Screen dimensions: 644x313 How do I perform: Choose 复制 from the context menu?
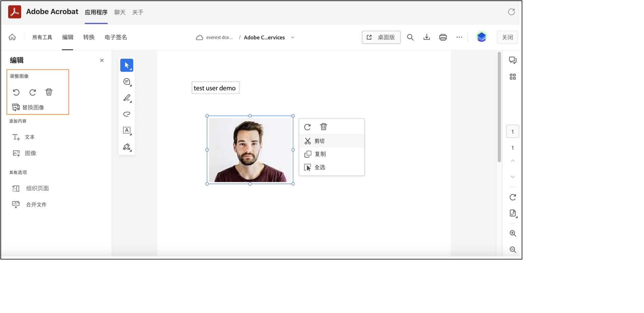coord(332,154)
